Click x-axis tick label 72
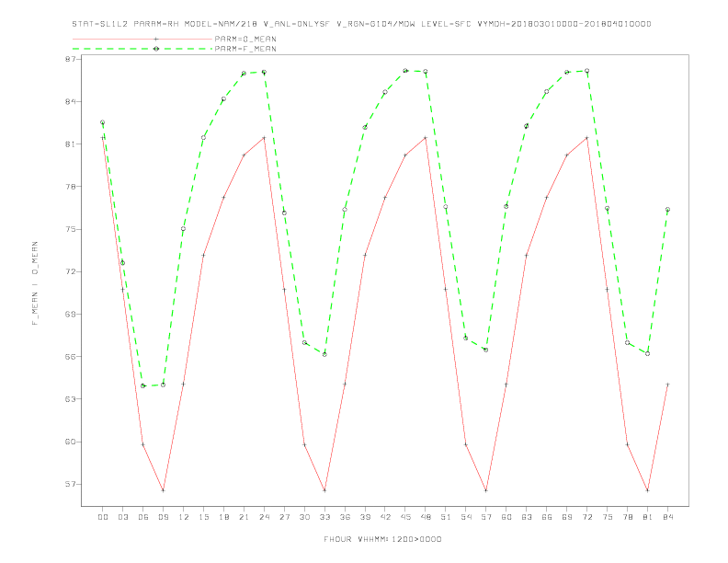This screenshot has width=728, height=563. pyautogui.click(x=586, y=517)
